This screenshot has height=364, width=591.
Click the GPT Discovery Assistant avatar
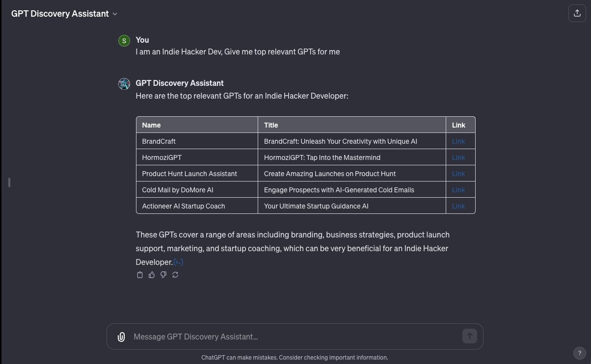(124, 83)
